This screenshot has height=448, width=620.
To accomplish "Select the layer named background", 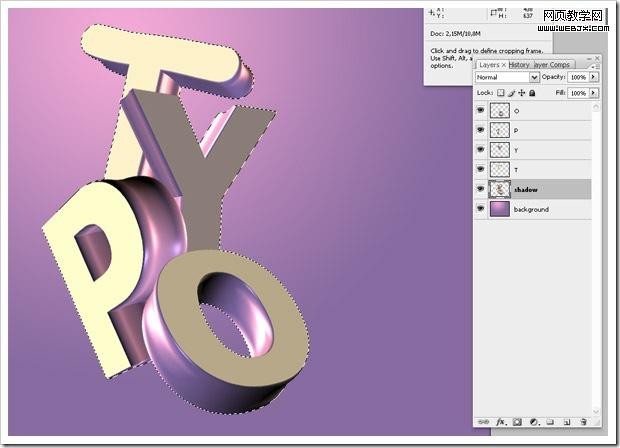I will pyautogui.click(x=531, y=209).
